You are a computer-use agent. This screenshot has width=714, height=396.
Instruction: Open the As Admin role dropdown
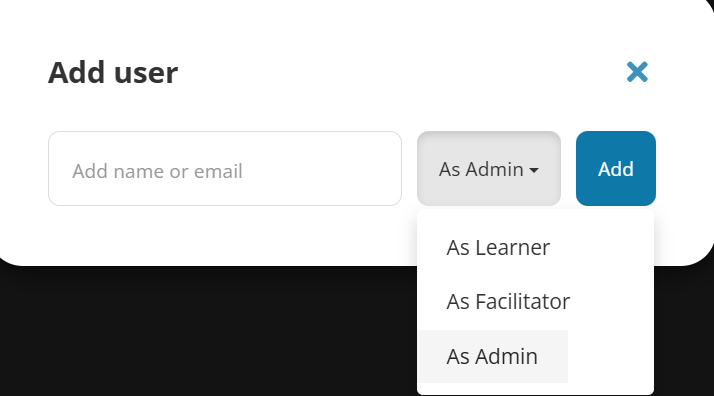(x=489, y=168)
